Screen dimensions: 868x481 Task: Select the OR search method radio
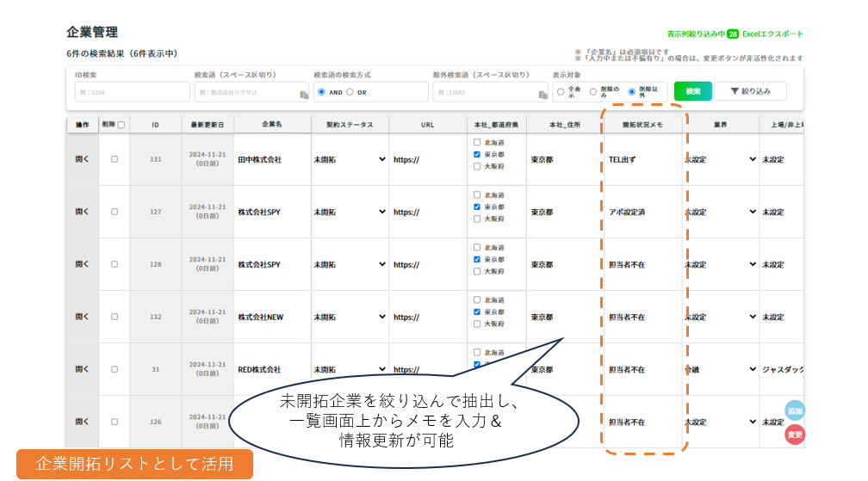(x=350, y=91)
